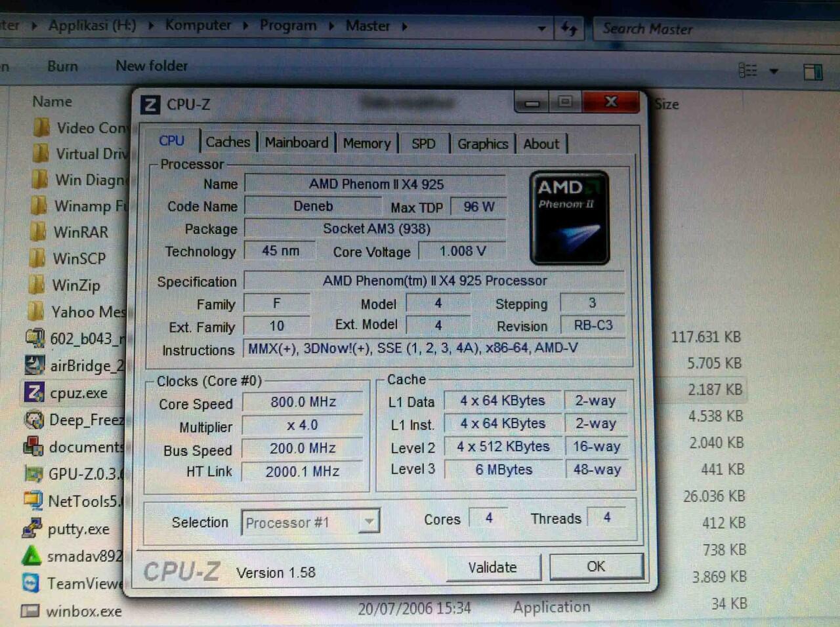The width and height of the screenshot is (840, 627).
Task: Expand the arrow after Master in path
Action: click(404, 26)
